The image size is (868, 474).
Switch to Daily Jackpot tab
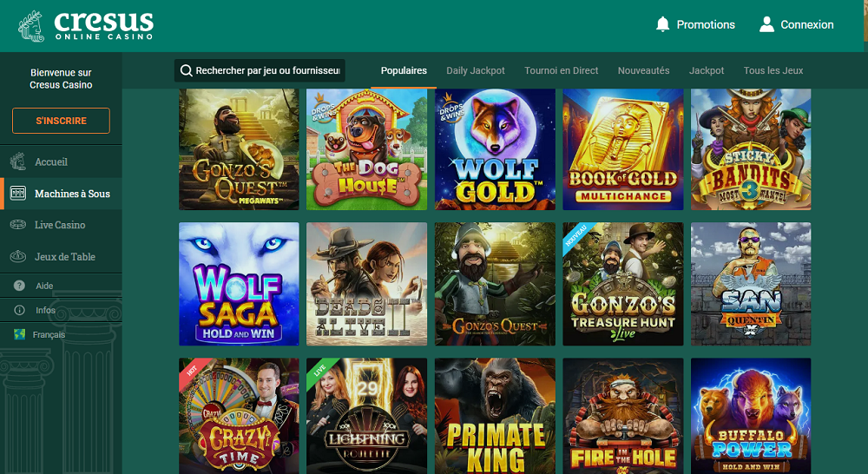pos(476,70)
